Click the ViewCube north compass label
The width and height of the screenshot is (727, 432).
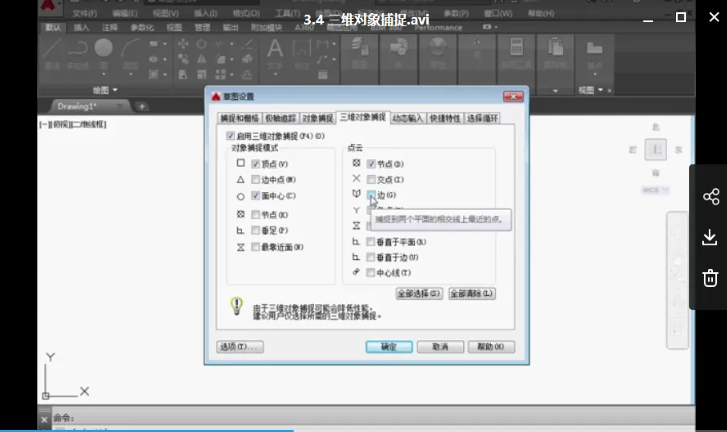click(656, 127)
